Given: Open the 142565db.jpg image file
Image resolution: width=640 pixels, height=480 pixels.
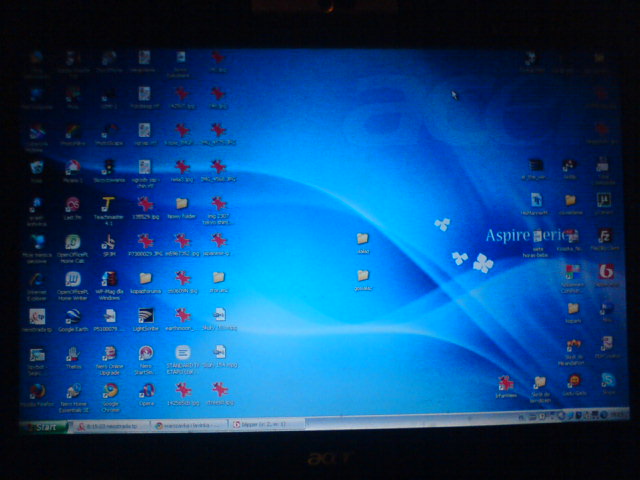Looking at the screenshot, I should (x=183, y=390).
